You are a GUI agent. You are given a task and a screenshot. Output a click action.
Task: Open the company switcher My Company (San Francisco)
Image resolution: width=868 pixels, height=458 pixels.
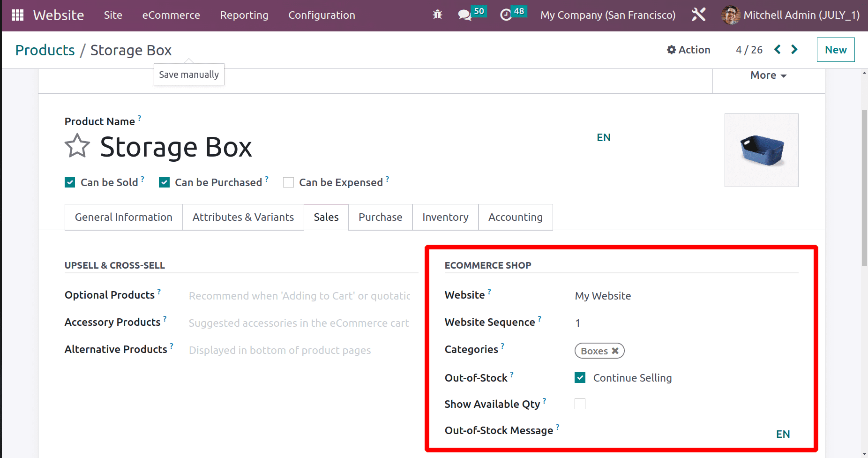608,15
